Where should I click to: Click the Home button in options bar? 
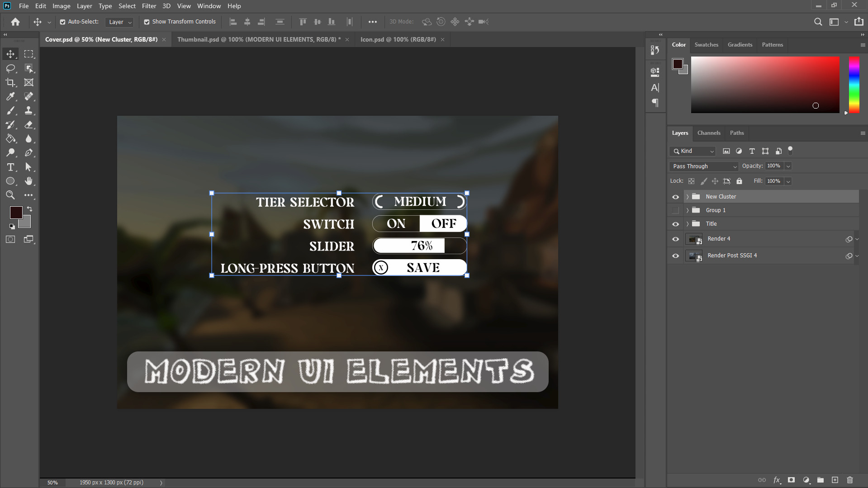[x=15, y=22]
